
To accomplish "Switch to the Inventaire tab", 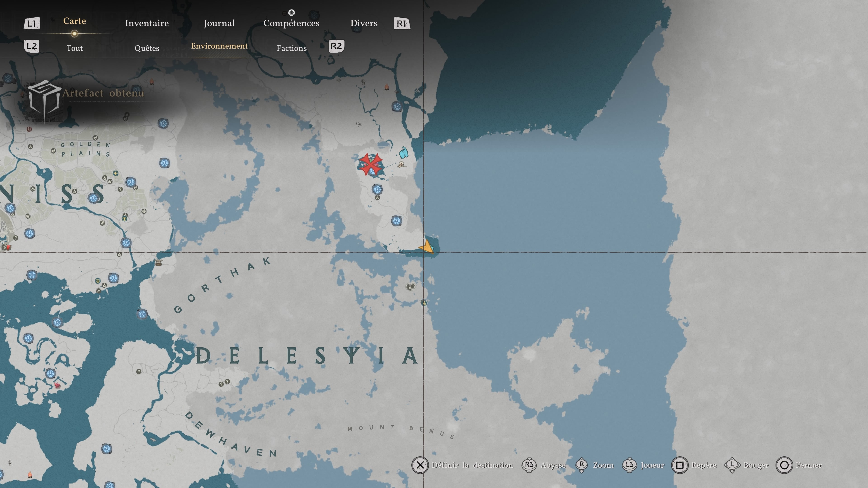I will coord(147,23).
